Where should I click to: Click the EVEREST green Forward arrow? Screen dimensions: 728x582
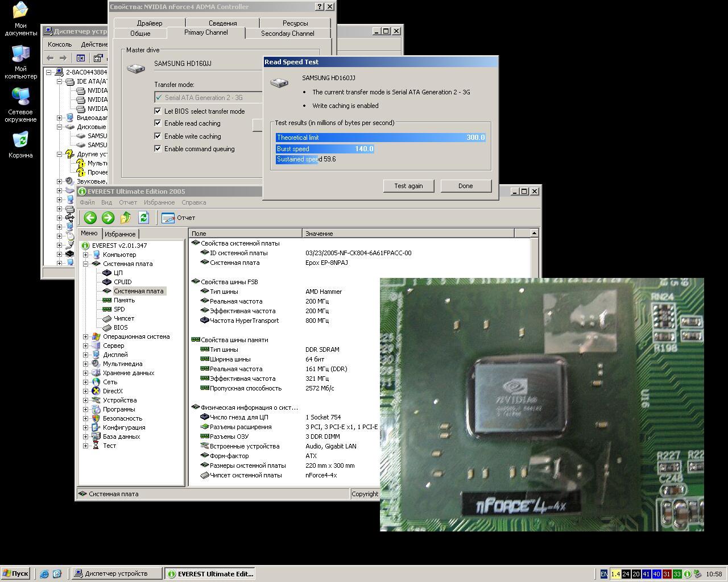[108, 218]
